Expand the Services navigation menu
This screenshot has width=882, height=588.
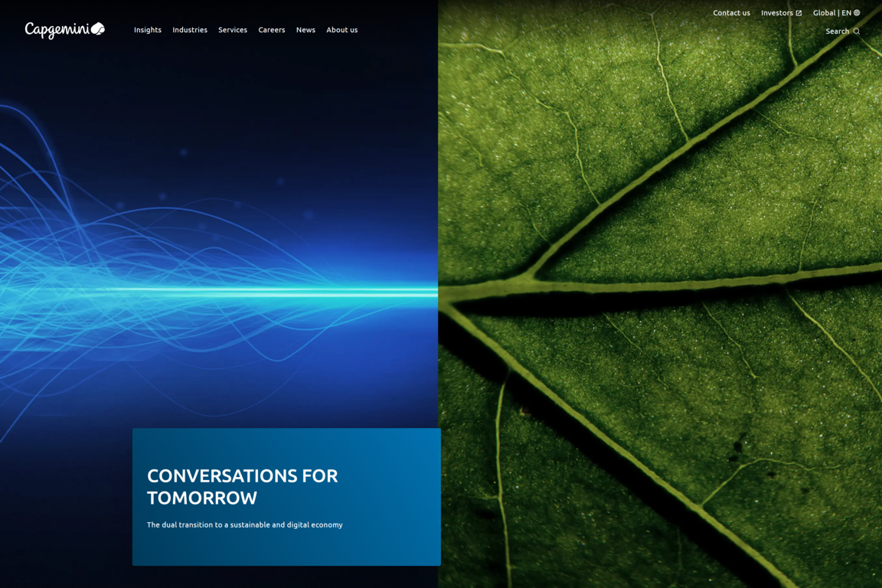(232, 30)
